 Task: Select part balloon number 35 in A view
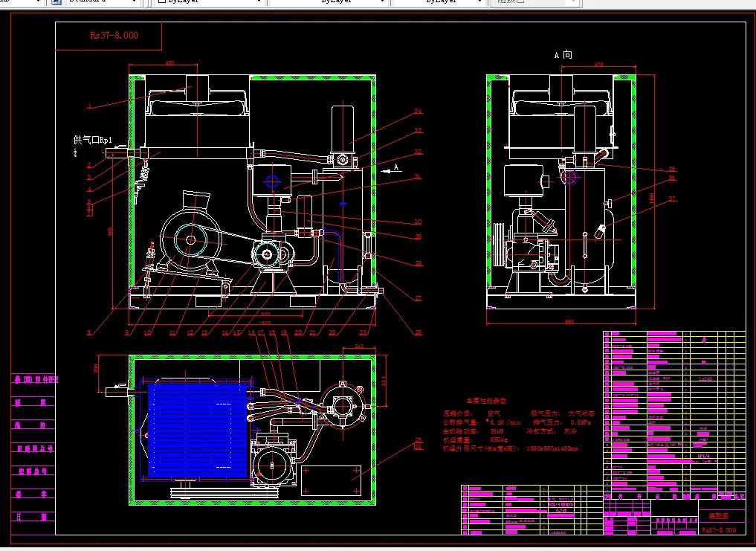pos(672,169)
